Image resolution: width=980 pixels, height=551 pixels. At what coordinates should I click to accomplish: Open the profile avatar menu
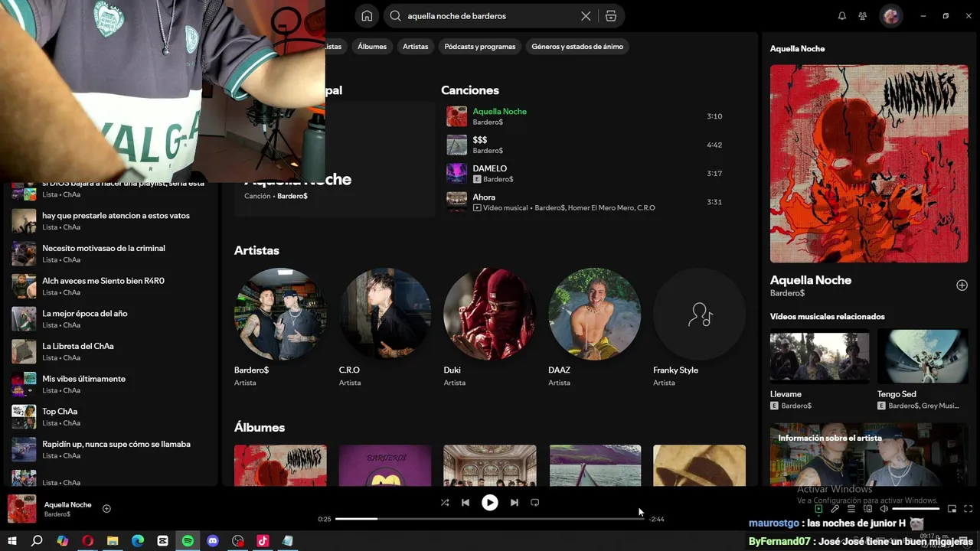[x=890, y=16]
